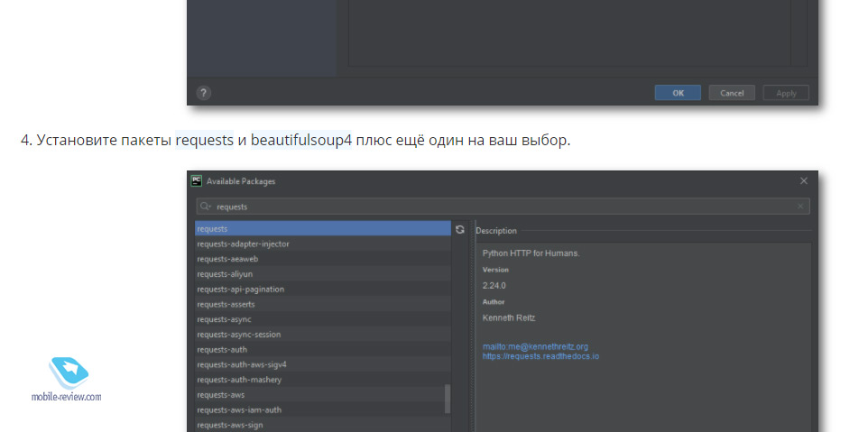Viewport: 868px width, 432px height.
Task: Reload the package list with refresh icon
Action: [x=460, y=229]
